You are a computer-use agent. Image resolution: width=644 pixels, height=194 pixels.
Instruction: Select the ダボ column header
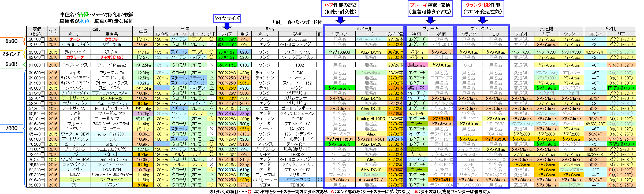211,34
